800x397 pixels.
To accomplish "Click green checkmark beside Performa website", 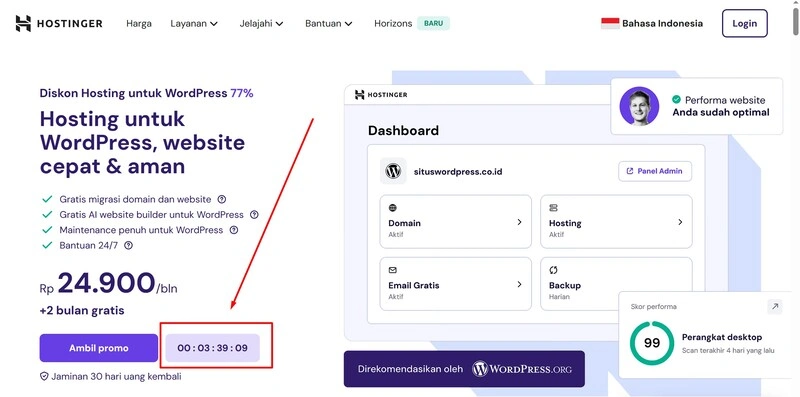I will 677,100.
